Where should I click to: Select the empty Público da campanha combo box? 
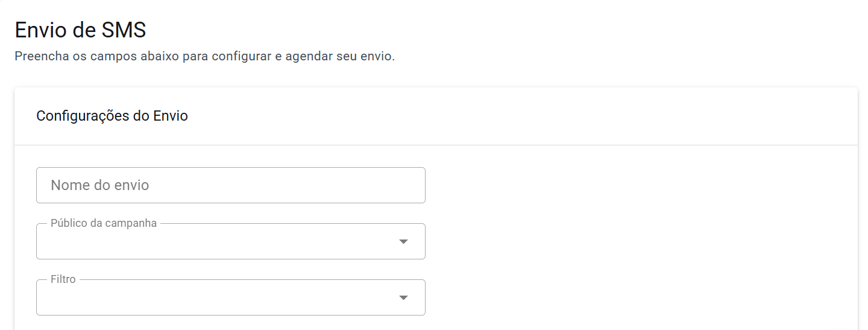205,243
